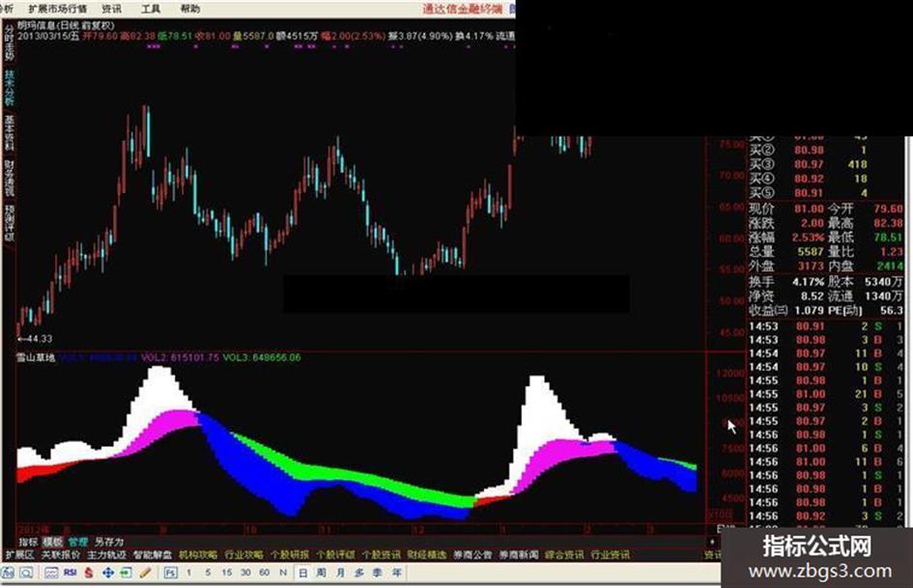
Task: Click the first chart icon in bottom toolbar
Action: (x=8, y=573)
